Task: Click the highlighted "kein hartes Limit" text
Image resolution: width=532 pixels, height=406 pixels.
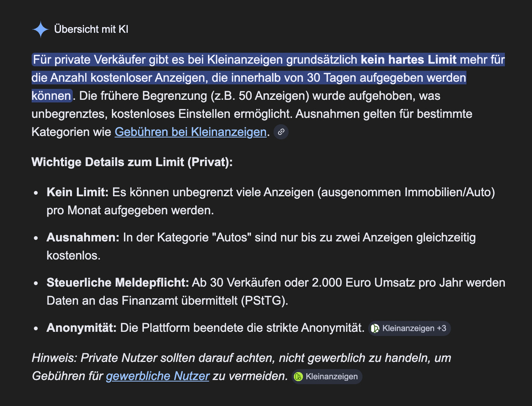Action: coord(408,60)
